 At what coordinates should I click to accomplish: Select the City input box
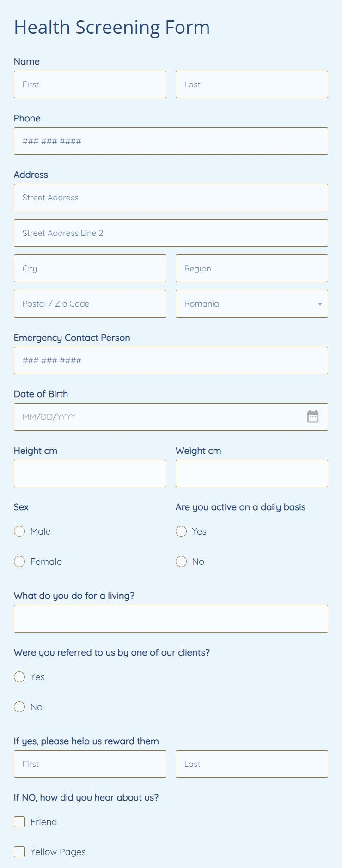click(x=90, y=268)
